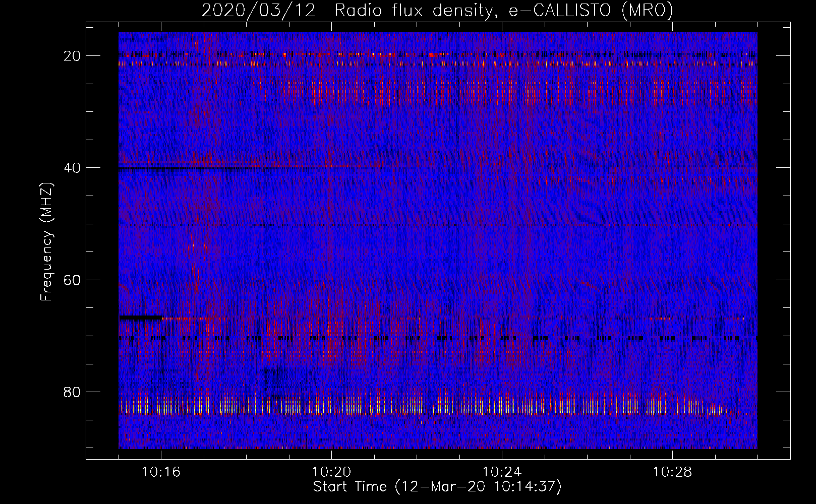Click the 'Frequency (MHZ)' axis label
This screenshot has height=504, width=816.
(x=46, y=242)
